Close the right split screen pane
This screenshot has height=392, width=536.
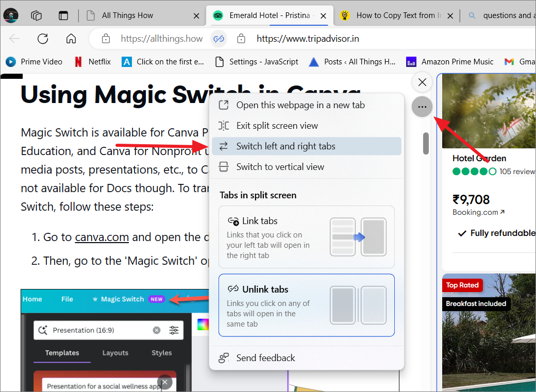coord(422,82)
